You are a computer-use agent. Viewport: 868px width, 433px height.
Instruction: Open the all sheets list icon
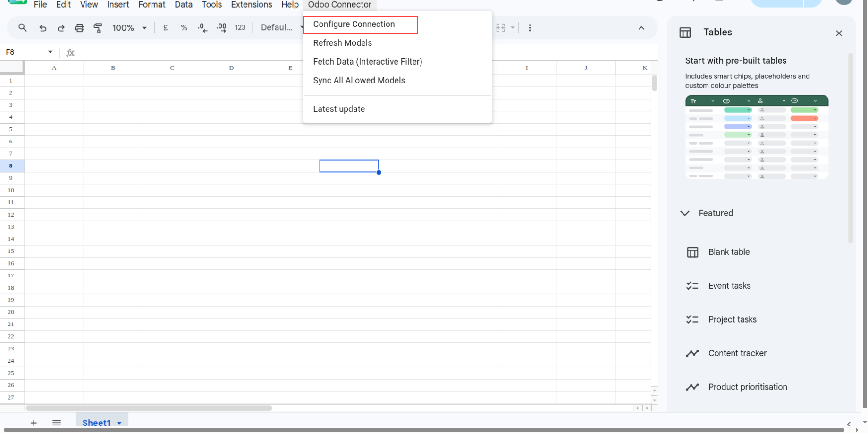[x=57, y=423]
